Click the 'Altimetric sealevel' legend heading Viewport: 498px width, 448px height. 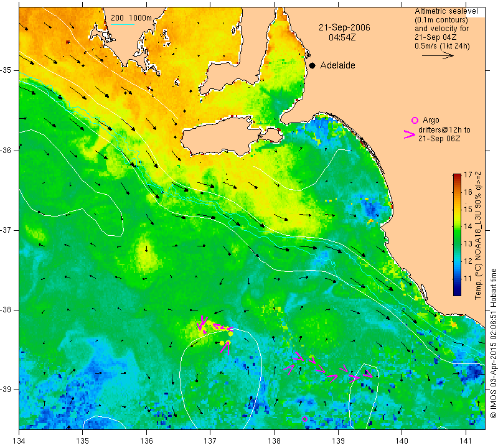[446, 11]
